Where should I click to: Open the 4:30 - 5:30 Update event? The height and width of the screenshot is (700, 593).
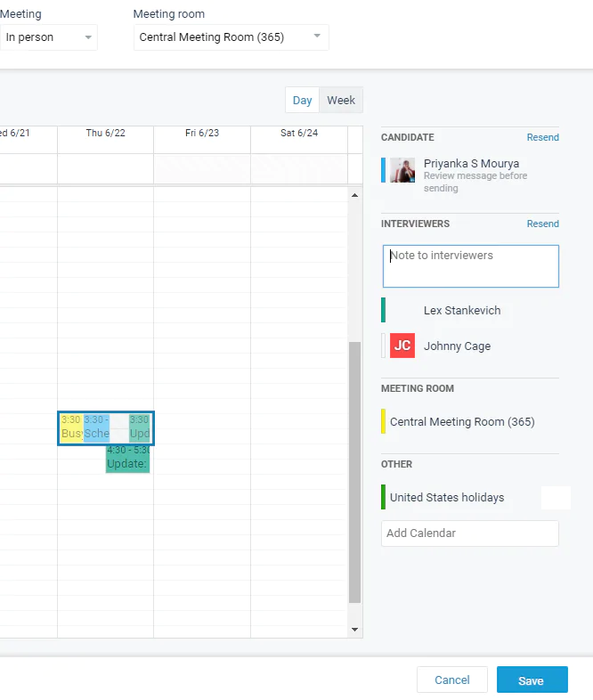[127, 458]
